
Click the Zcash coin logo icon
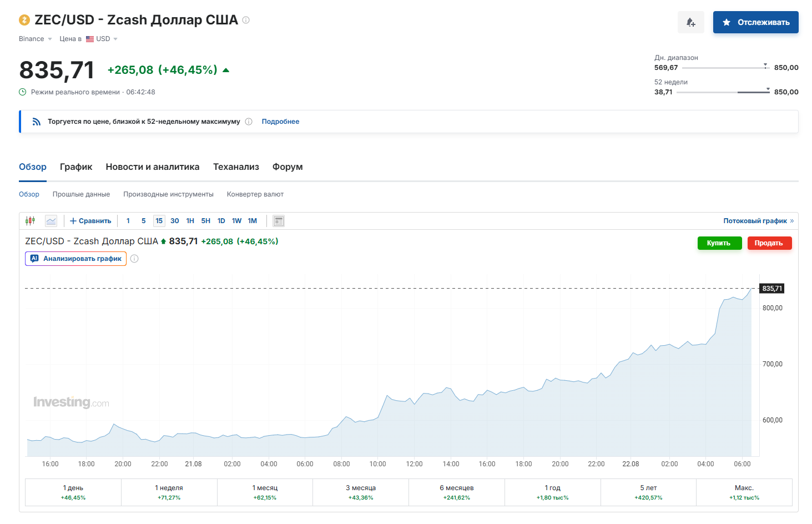pyautogui.click(x=24, y=20)
